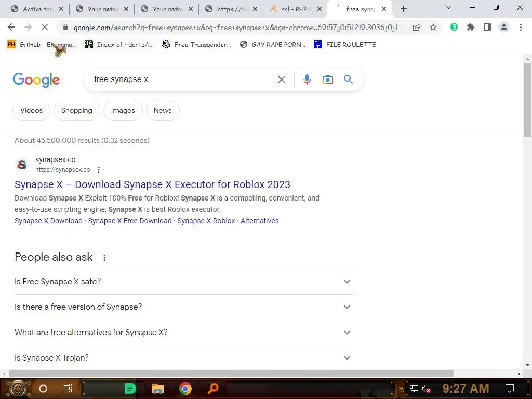Viewport: 532px width, 399px height.
Task: Open the orange search magnifier taskbar app
Action: pyautogui.click(x=213, y=389)
